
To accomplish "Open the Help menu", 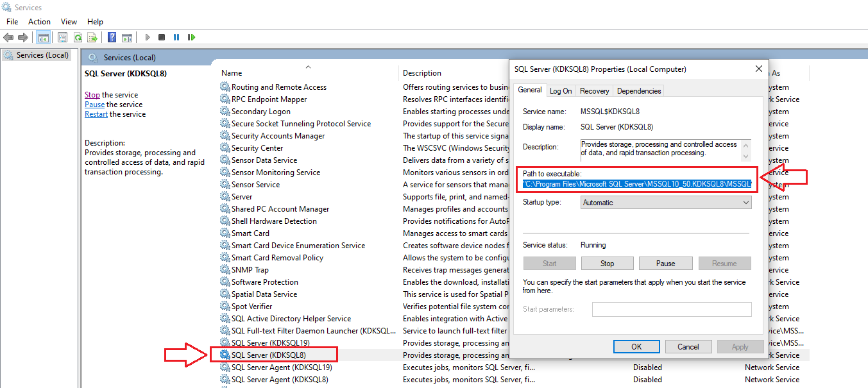I will 95,22.
